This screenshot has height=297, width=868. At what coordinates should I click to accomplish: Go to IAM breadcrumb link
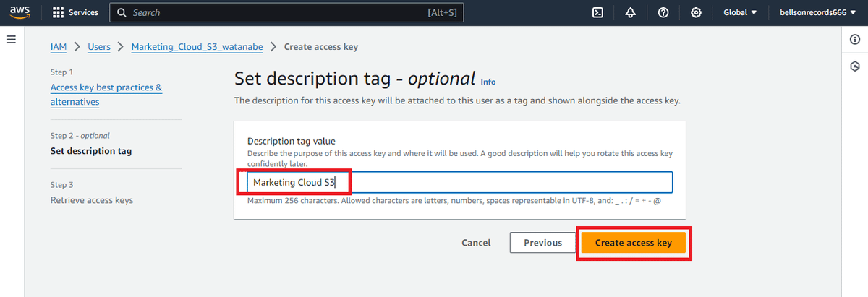pyautogui.click(x=59, y=46)
